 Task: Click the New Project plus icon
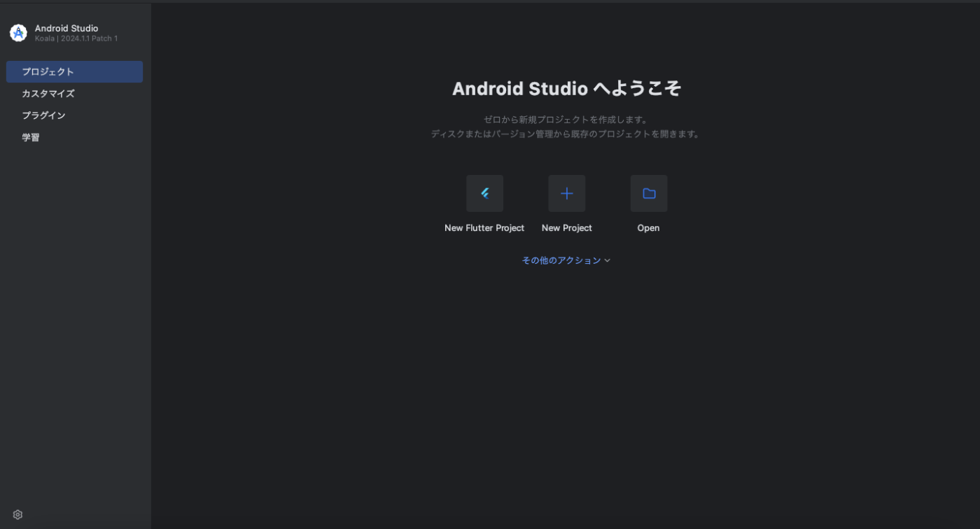pyautogui.click(x=567, y=193)
